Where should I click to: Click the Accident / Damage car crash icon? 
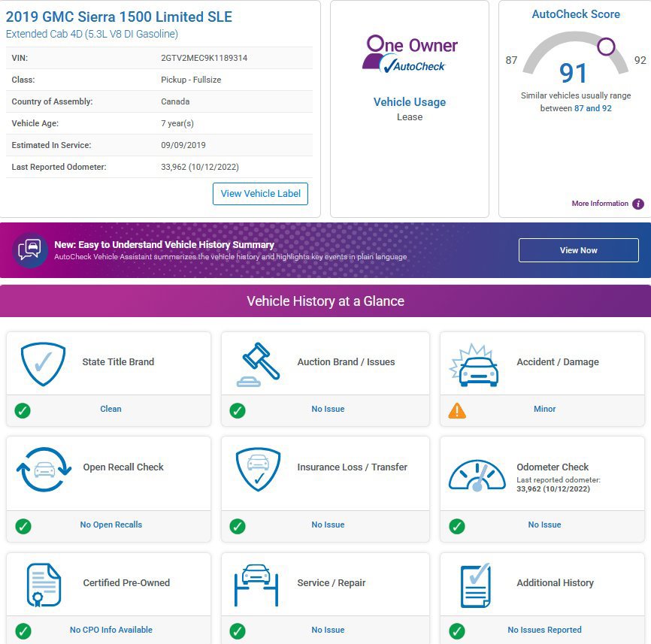point(474,365)
